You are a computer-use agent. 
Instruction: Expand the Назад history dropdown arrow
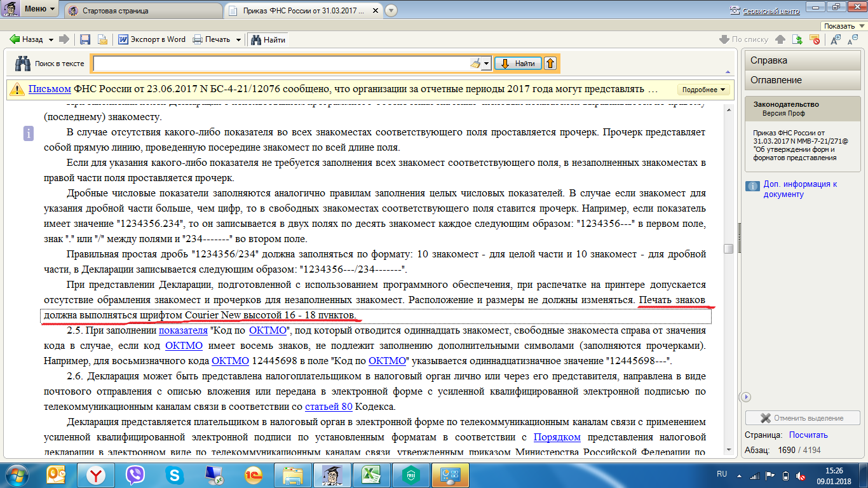coord(51,39)
